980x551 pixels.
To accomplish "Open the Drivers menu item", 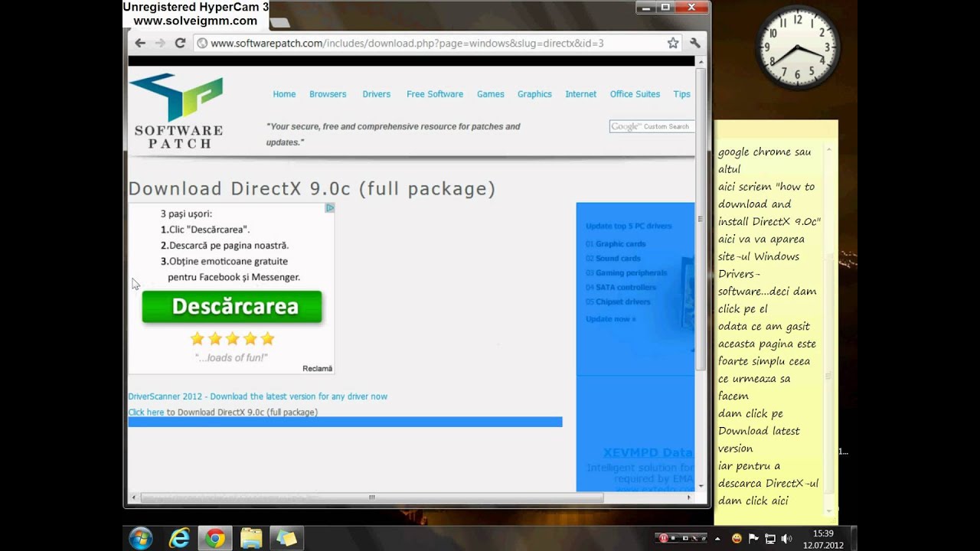I will click(376, 94).
